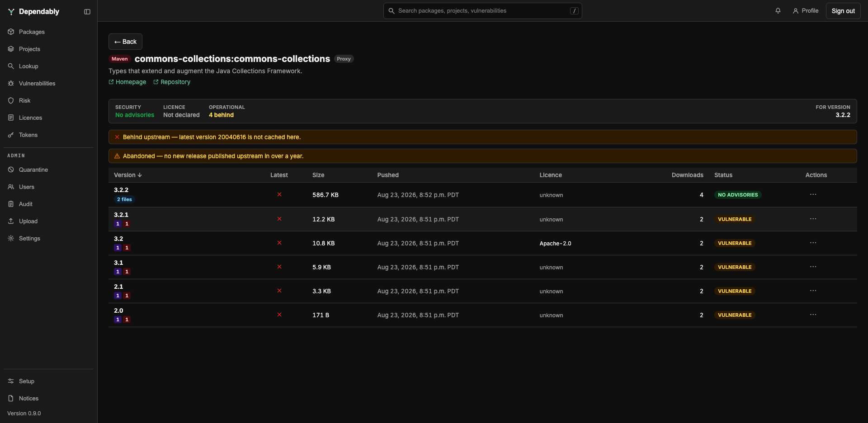868x423 pixels.
Task: Open the Profile link
Action: (x=806, y=11)
